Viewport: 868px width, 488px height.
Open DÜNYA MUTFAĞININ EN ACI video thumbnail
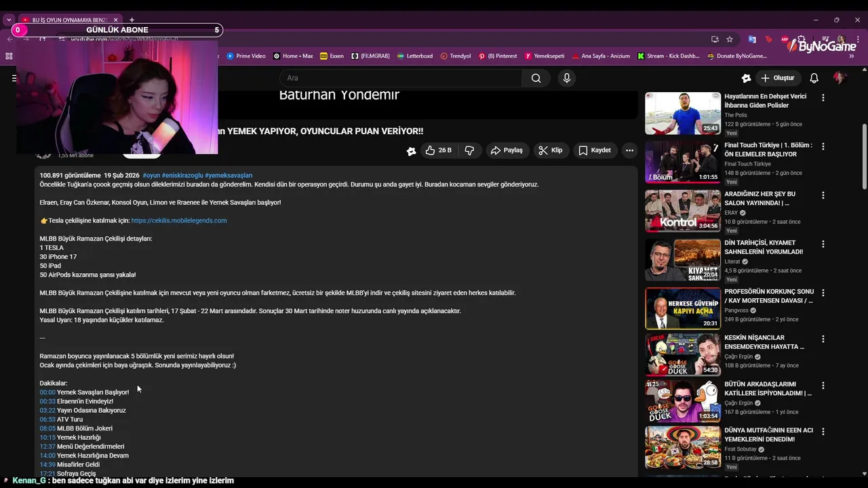click(x=683, y=447)
